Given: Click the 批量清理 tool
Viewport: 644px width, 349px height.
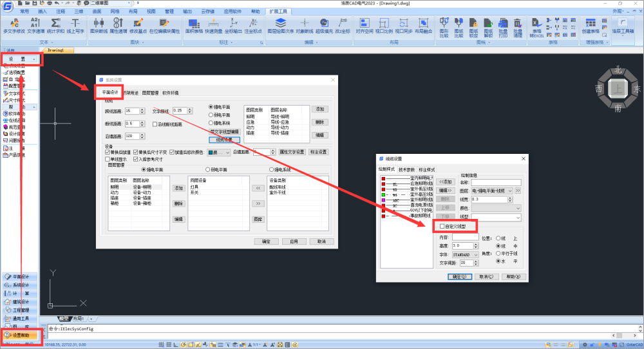Looking at the screenshot, I should click(518, 27).
